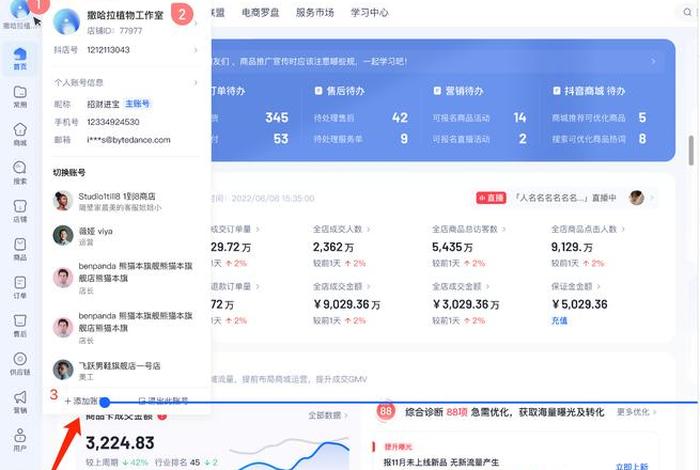The height and width of the screenshot is (470, 700).
Task: Expand the 个人账号信息 section chevron
Action: pos(196,83)
